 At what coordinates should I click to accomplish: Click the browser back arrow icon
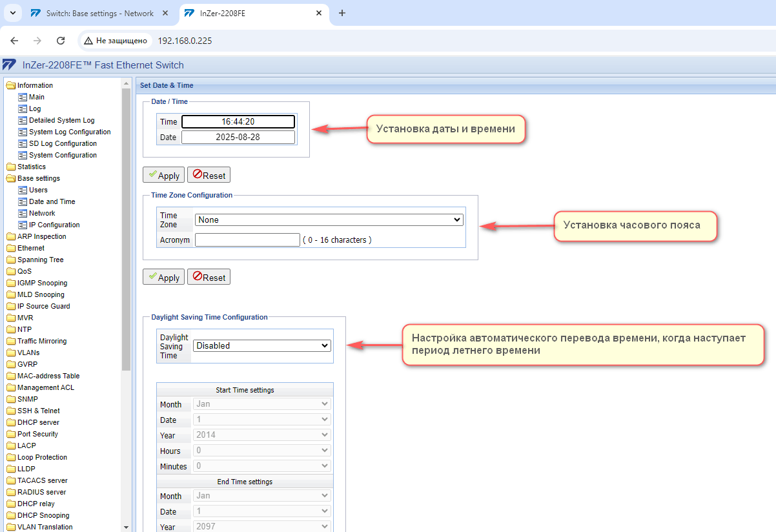[14, 41]
